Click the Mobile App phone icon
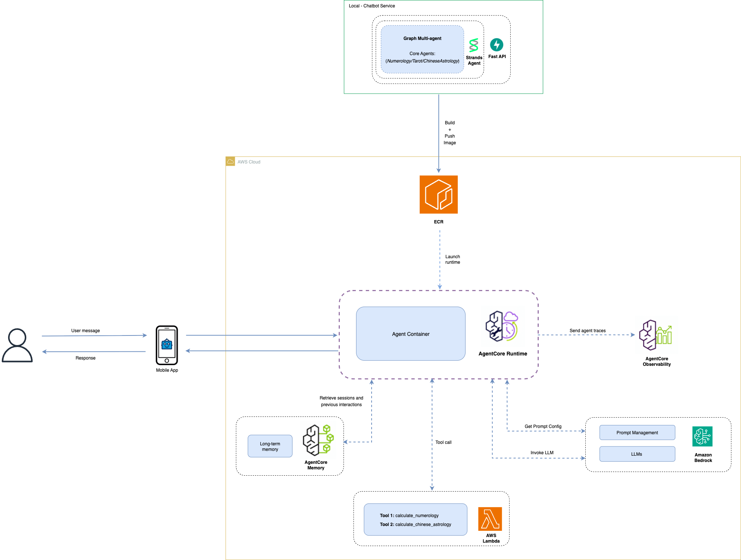 (x=167, y=345)
